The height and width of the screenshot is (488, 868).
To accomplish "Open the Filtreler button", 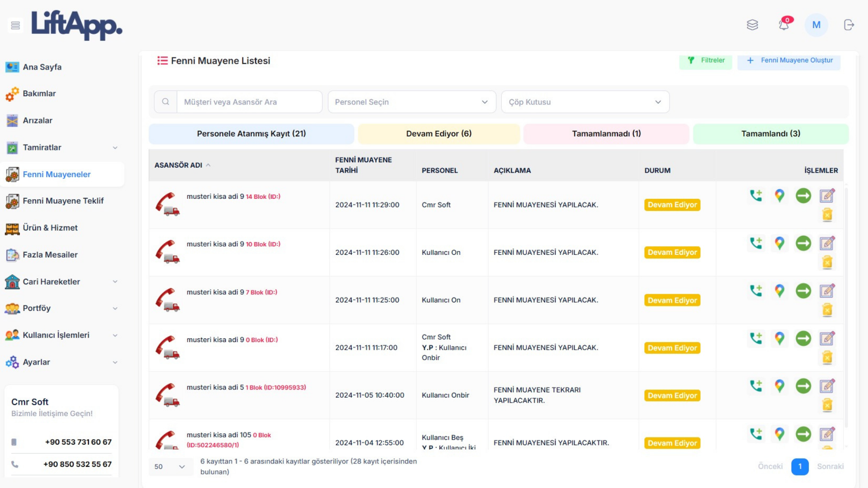I will [x=706, y=61].
